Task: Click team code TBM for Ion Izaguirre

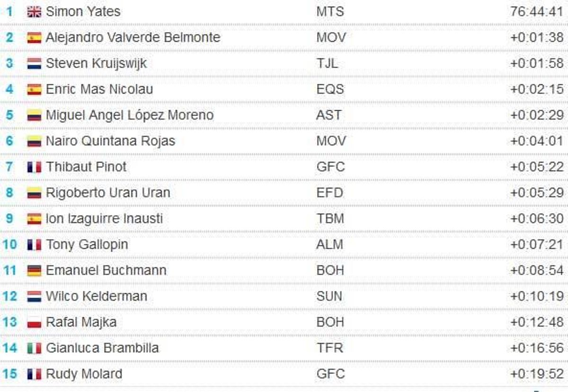Action: [330, 218]
